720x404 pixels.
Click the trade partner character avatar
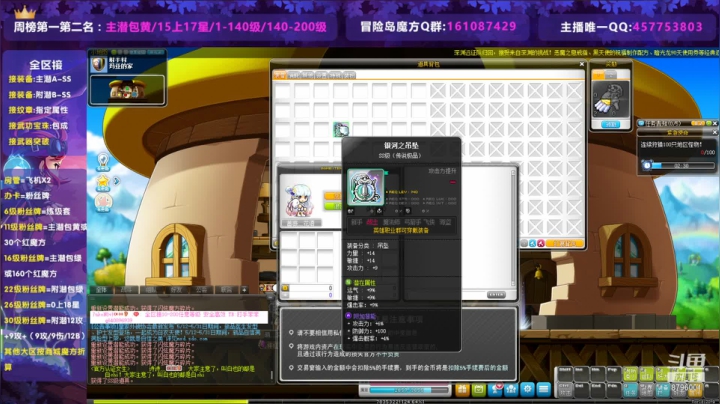pyautogui.click(x=299, y=200)
